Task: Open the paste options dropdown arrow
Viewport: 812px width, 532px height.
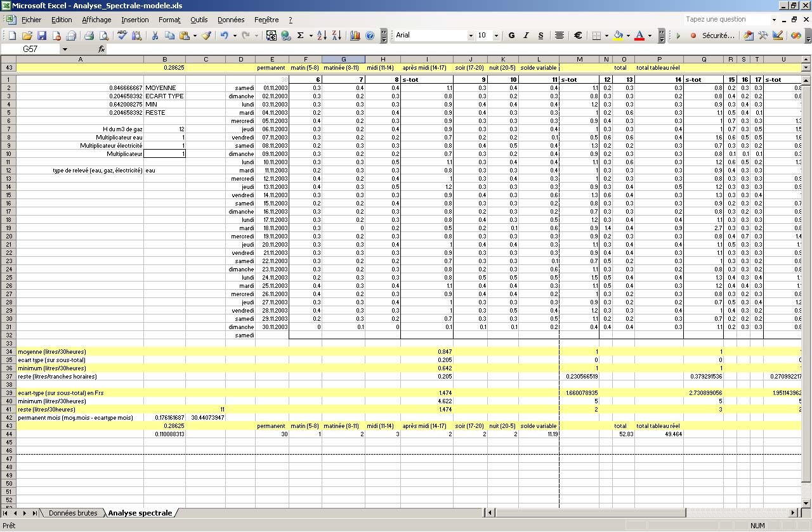Action: (x=195, y=36)
